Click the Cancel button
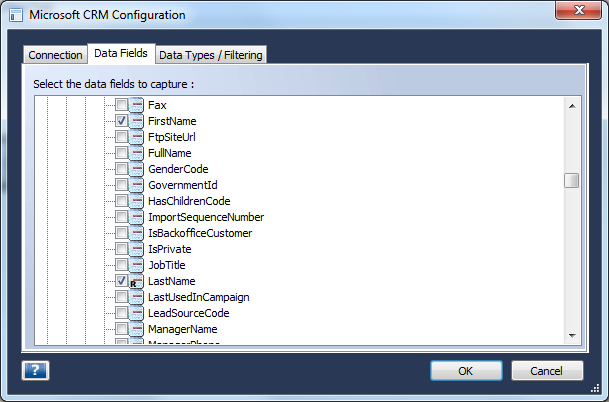 [x=547, y=371]
